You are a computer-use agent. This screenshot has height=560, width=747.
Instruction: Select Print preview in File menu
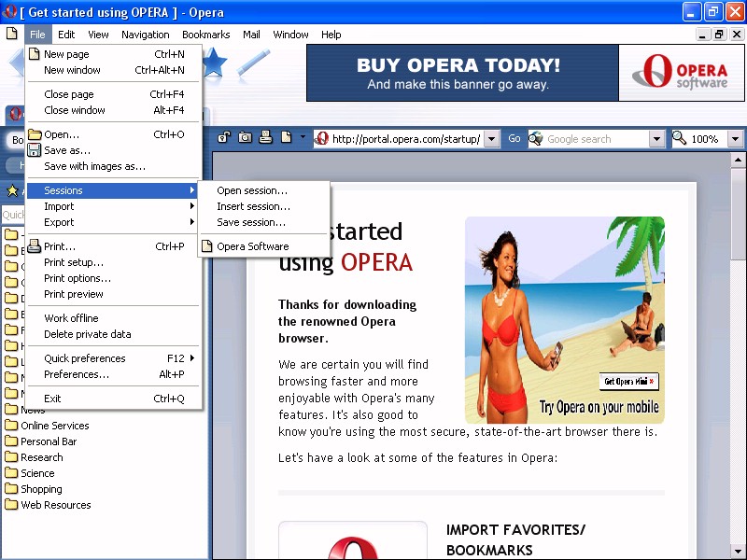[x=74, y=294]
